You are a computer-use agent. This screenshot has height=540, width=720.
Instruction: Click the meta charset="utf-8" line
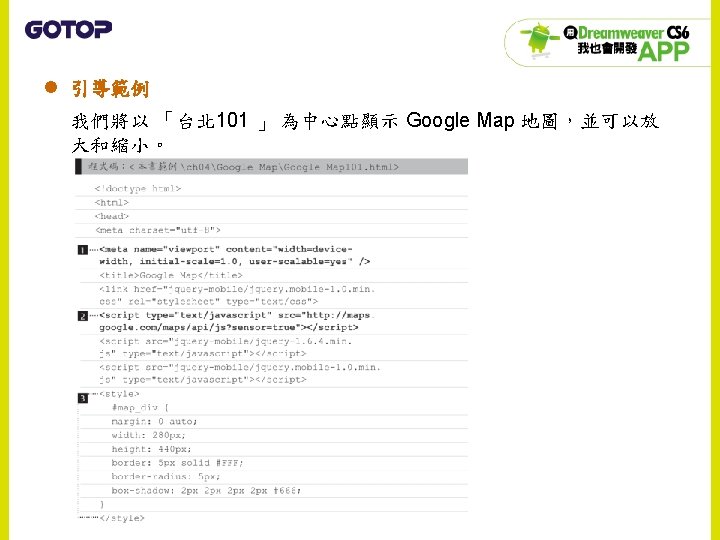click(x=158, y=230)
